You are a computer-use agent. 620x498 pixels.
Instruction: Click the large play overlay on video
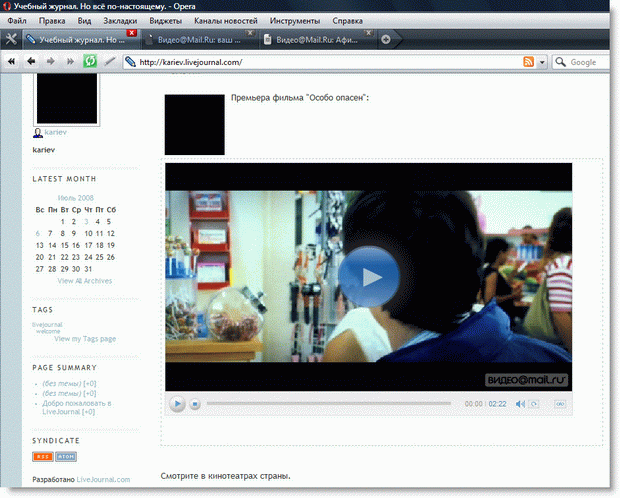369,277
